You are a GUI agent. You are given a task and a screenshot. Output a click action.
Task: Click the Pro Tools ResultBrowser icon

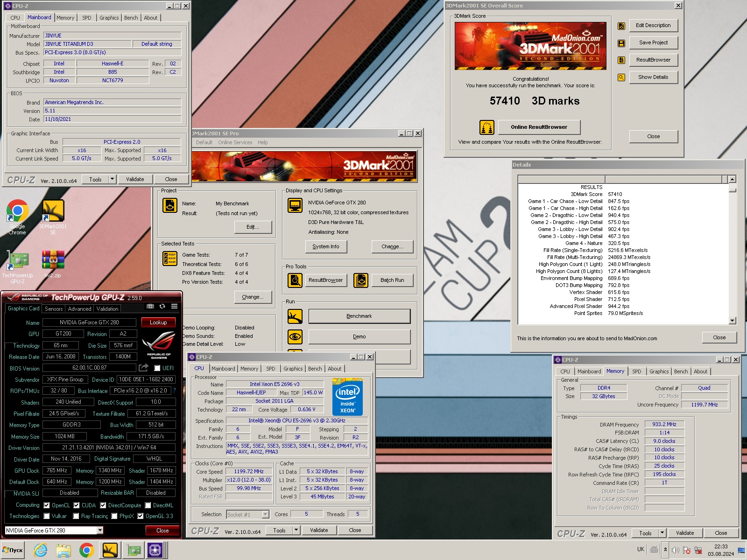click(295, 280)
